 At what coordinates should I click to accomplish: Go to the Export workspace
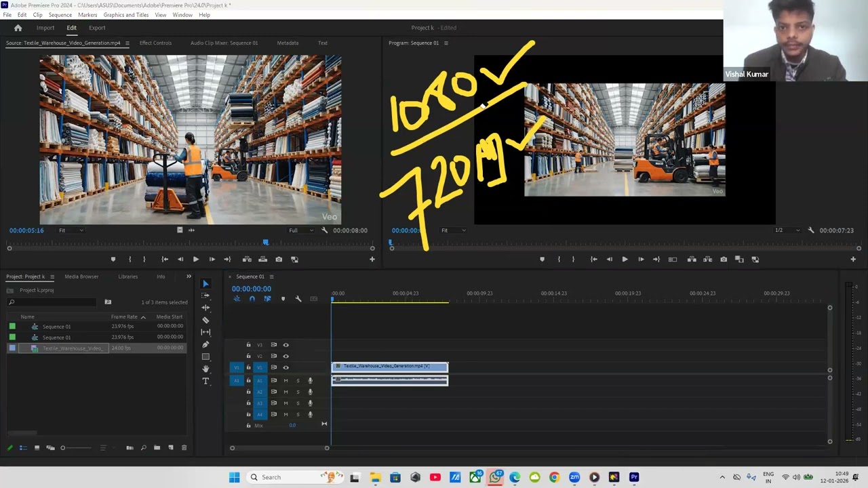coord(97,28)
